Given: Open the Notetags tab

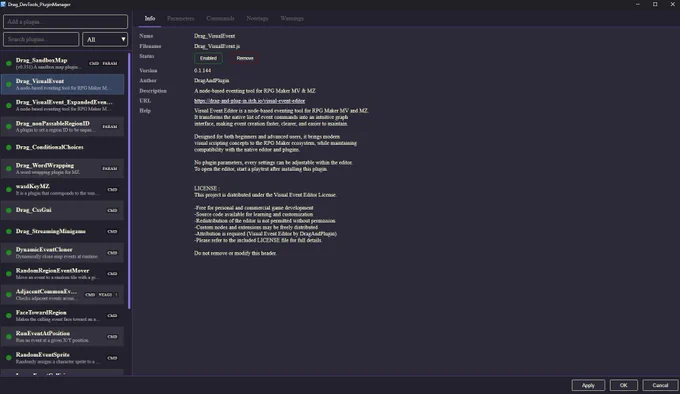Looking at the screenshot, I should point(257,18).
